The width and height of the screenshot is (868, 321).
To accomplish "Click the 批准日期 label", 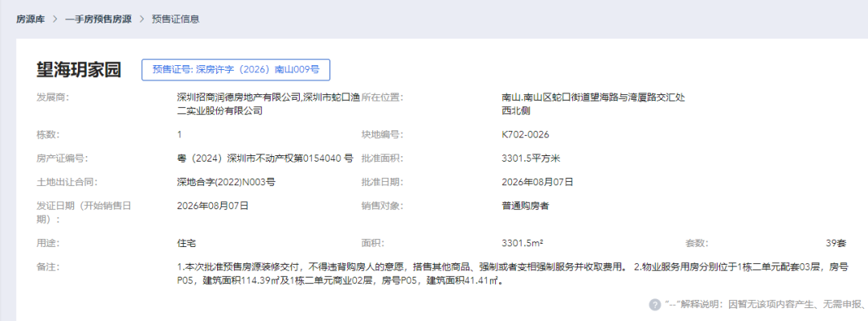I will (x=383, y=182).
